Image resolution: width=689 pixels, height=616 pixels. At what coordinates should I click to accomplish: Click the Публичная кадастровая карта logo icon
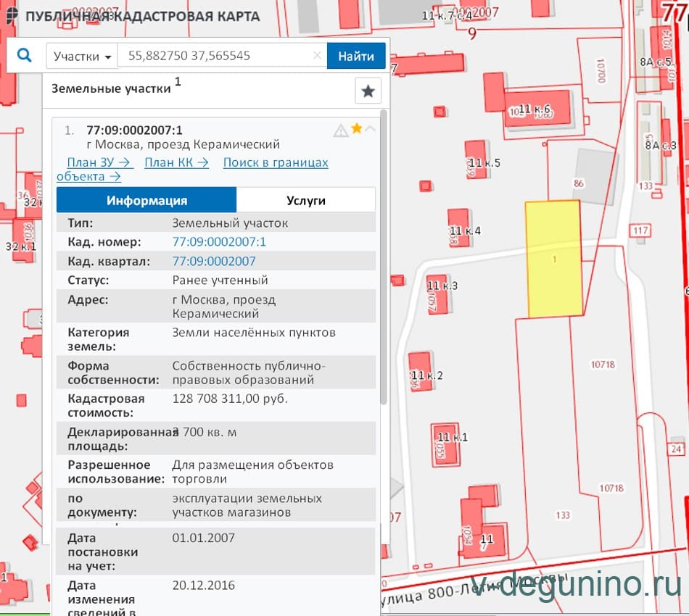click(12, 14)
